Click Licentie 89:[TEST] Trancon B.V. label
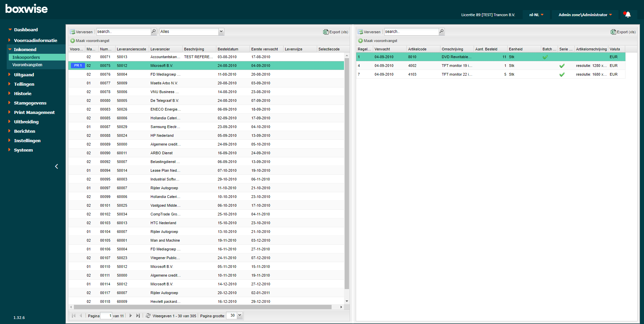The image size is (644, 324). click(488, 15)
